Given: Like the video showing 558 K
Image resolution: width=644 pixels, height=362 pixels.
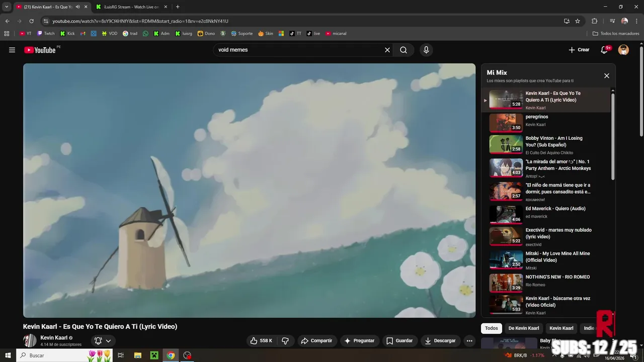Looking at the screenshot, I should pyautogui.click(x=261, y=341).
